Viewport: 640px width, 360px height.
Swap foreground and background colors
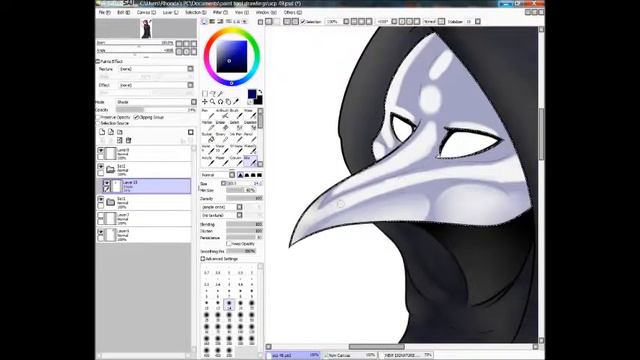point(260,92)
